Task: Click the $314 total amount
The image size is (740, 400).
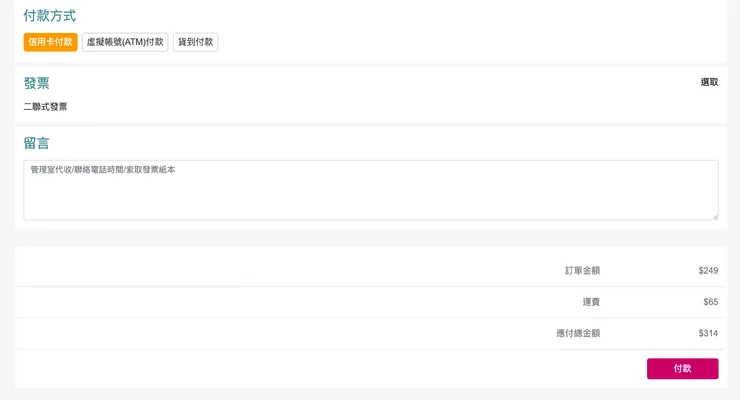Action: point(708,333)
